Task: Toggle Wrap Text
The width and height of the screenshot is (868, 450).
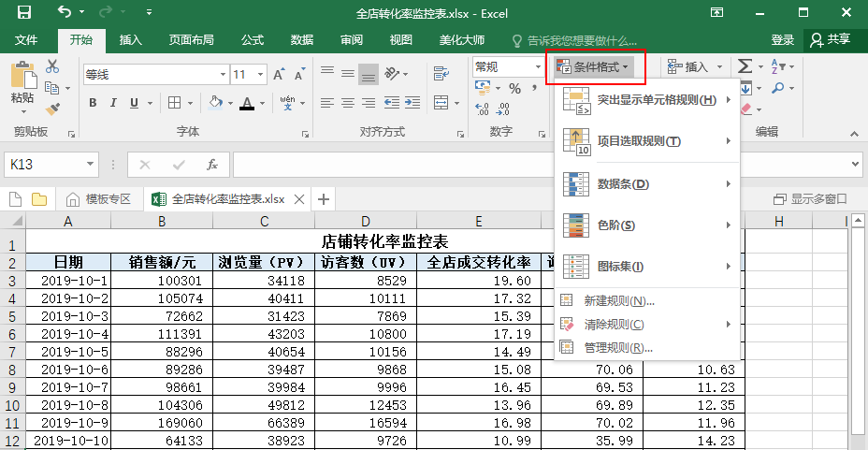Action: pos(441,73)
